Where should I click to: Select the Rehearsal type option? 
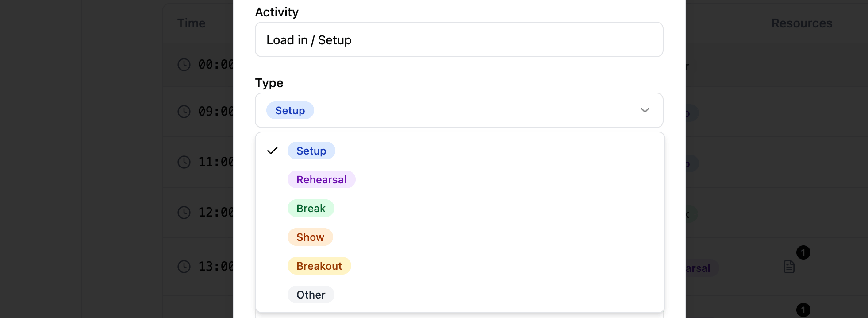[322, 179]
